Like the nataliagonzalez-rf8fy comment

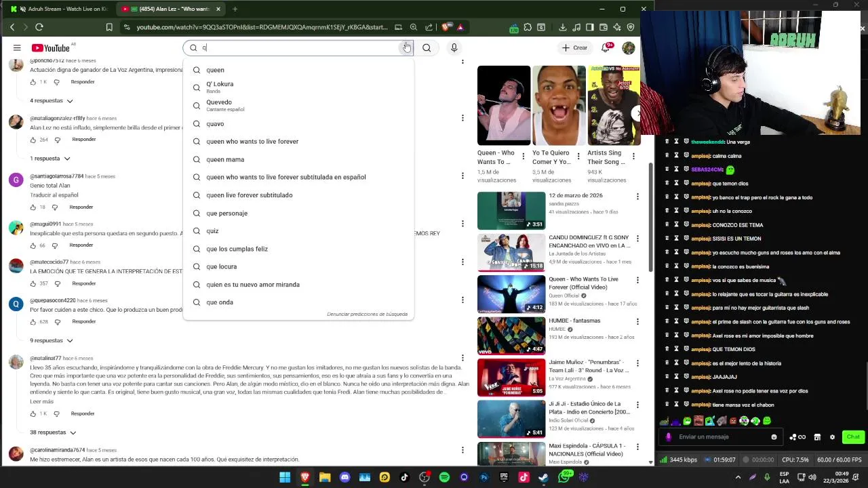(33, 140)
